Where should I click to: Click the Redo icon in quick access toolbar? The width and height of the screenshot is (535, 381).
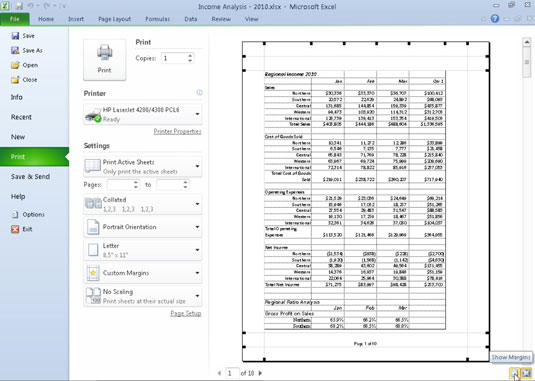click(47, 6)
